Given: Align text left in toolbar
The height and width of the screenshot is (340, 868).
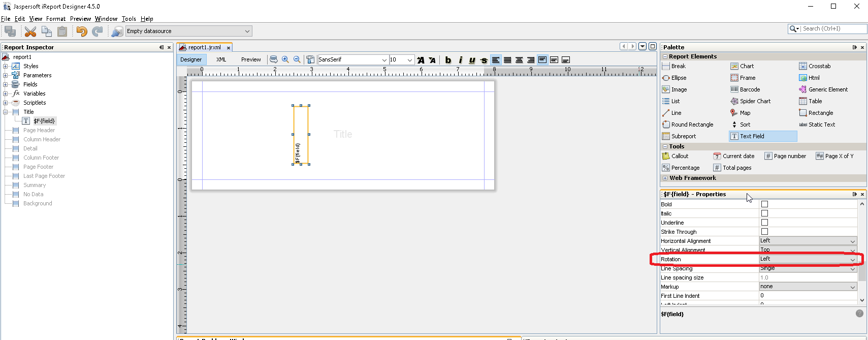Looking at the screenshot, I should click(496, 60).
